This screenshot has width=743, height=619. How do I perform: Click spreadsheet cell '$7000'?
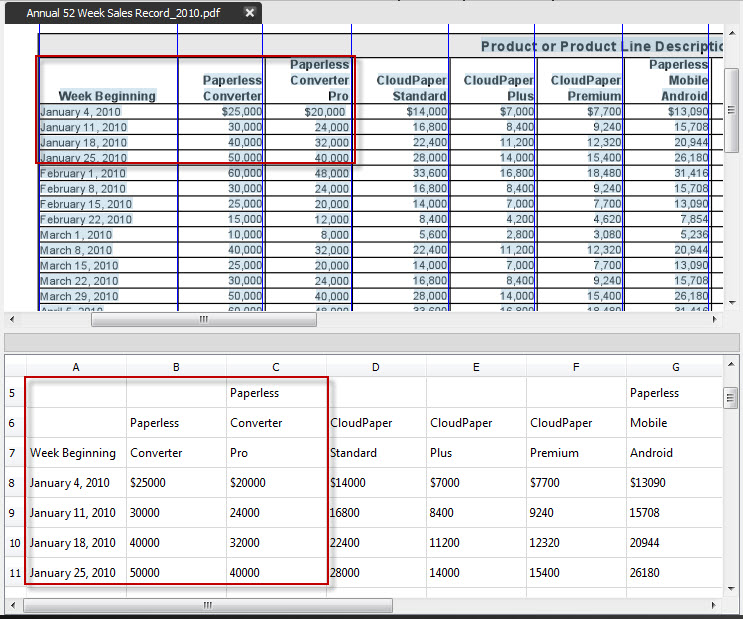point(476,482)
